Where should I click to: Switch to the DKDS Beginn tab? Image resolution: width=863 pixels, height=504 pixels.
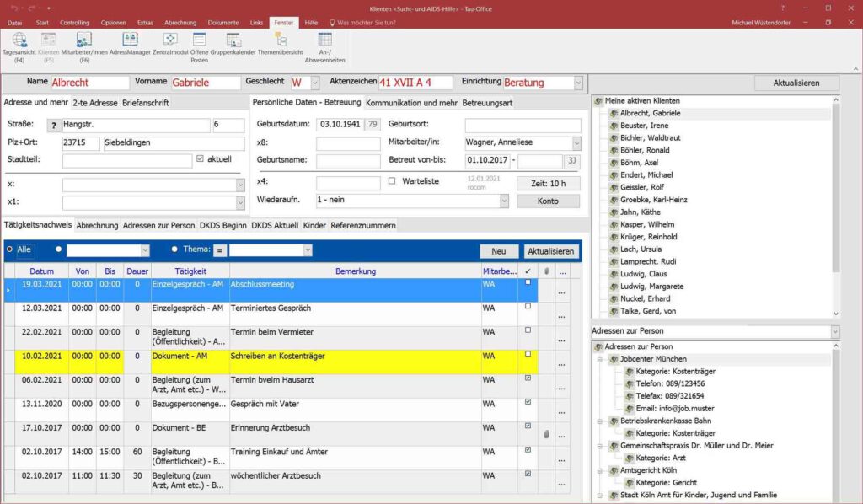click(223, 225)
